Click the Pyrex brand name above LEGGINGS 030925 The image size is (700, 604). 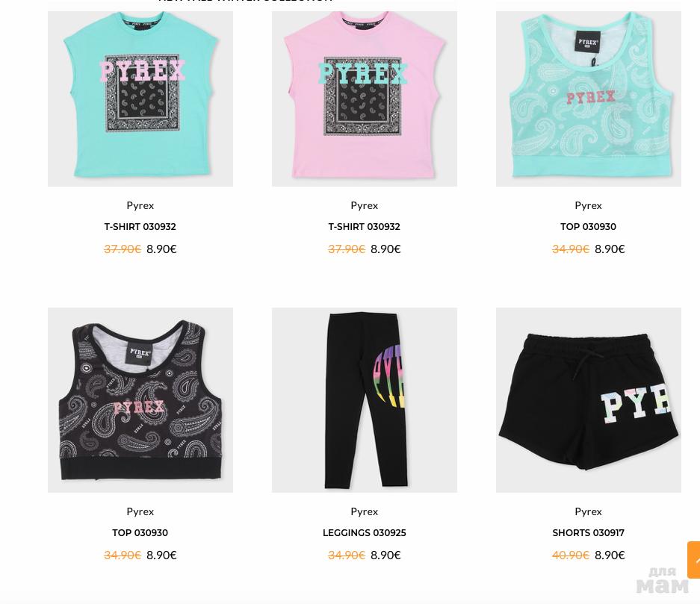(365, 511)
